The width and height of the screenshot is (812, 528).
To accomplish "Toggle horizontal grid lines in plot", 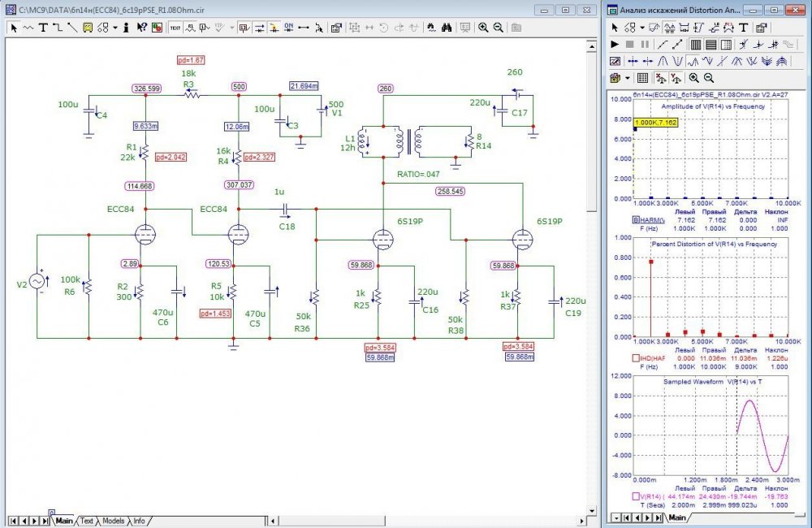I will click(710, 44).
